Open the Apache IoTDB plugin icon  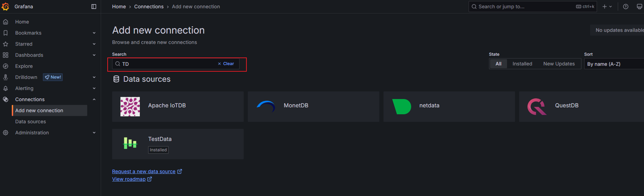(130, 106)
